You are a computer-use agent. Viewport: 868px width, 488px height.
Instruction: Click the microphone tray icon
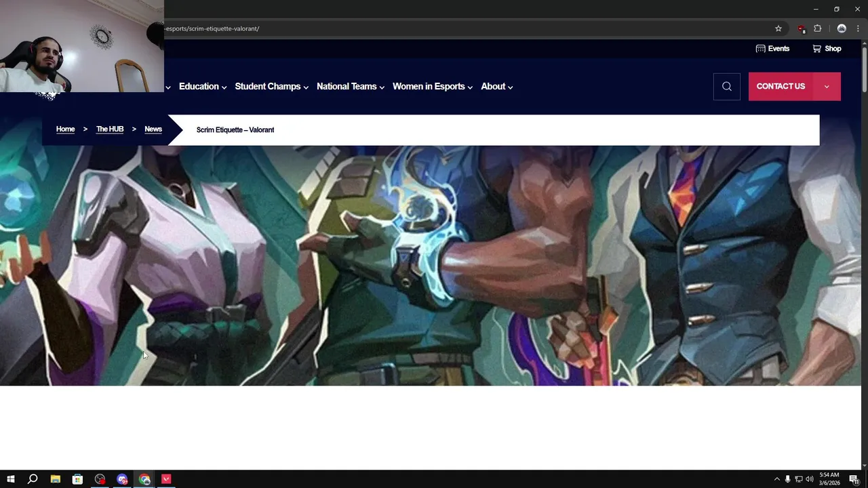pos(787,479)
